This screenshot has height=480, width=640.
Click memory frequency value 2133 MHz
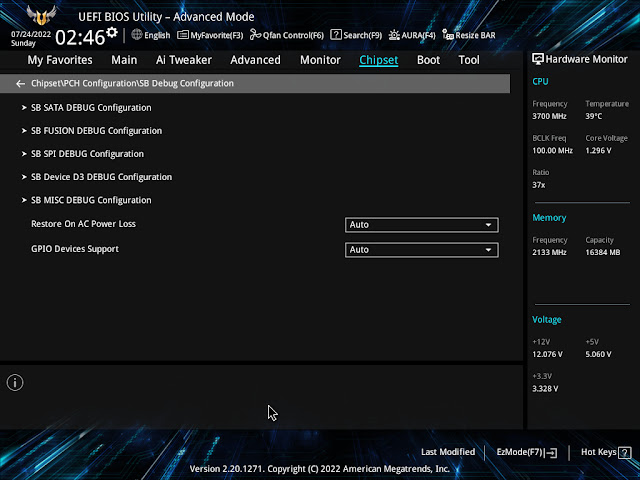click(x=549, y=253)
